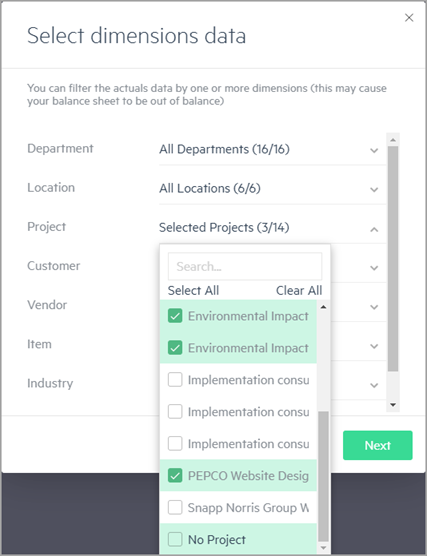The width and height of the screenshot is (427, 556).
Task: Uncheck the first Environmental Impact checkbox
Action: (x=175, y=316)
